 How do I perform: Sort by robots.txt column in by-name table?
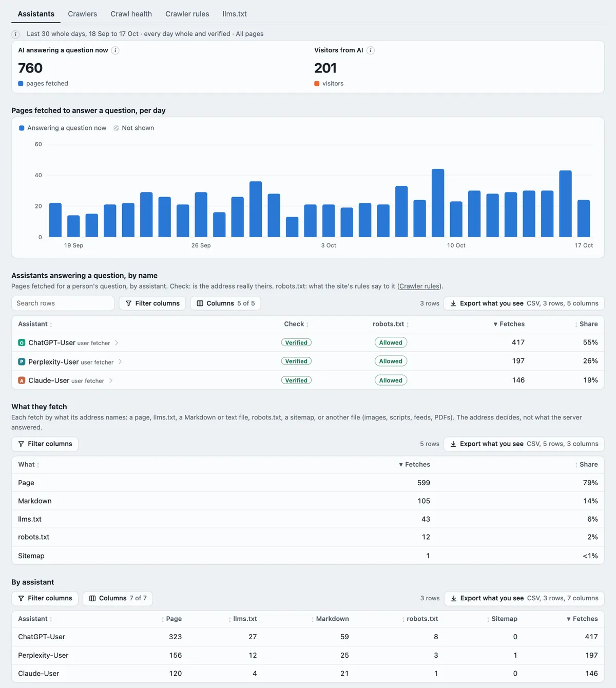[391, 324]
